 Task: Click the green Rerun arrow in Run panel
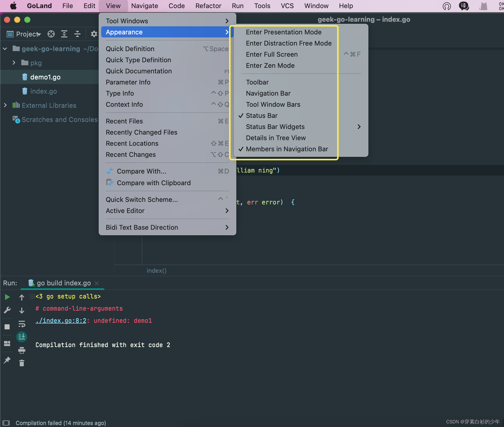[x=7, y=297]
